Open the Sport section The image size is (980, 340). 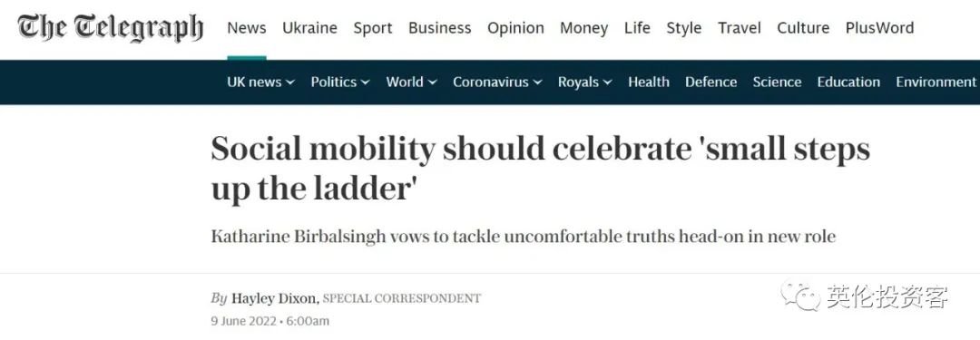click(373, 28)
